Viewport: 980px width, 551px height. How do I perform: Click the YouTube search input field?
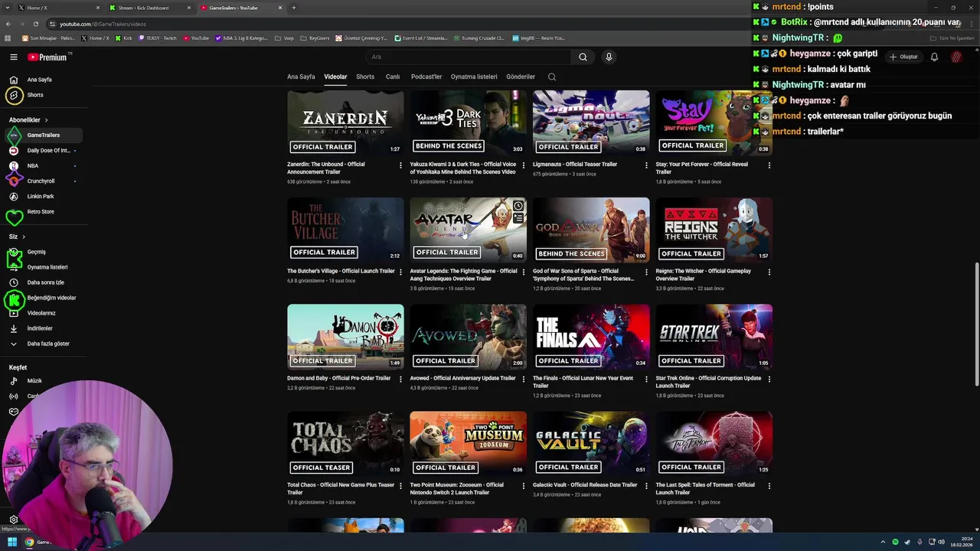point(467,57)
